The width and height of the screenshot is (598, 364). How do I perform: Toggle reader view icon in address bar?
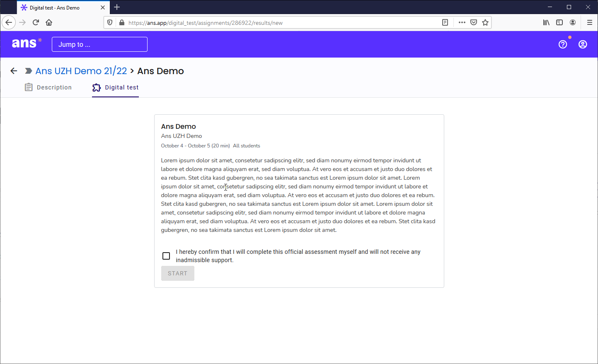[x=445, y=22]
